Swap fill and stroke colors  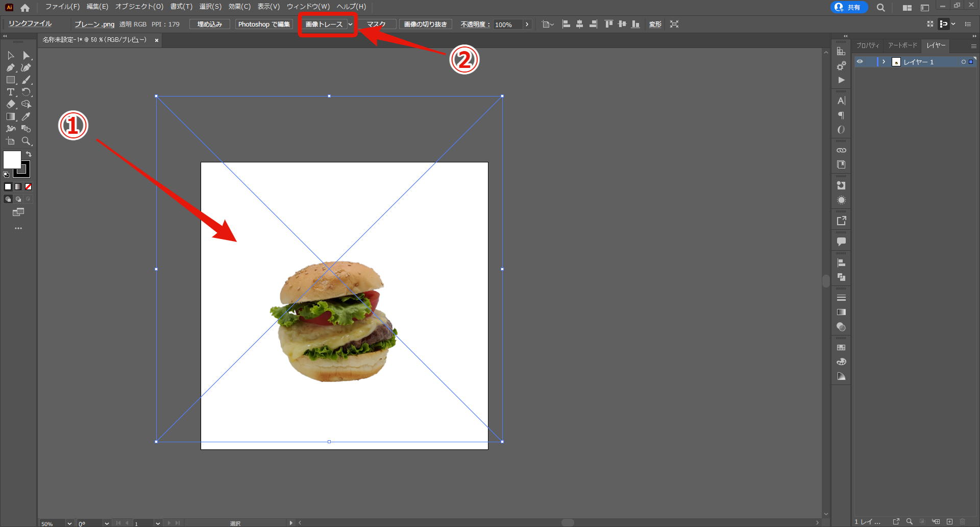29,154
